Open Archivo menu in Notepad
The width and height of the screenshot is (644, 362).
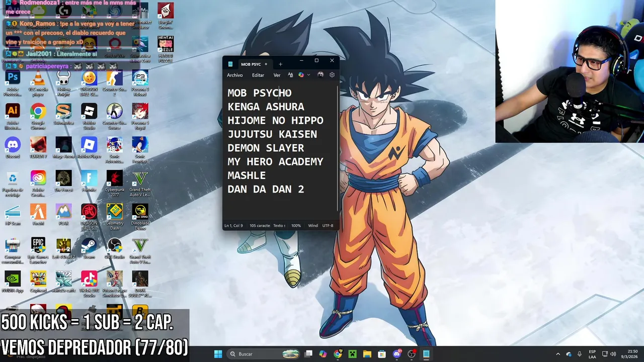235,75
